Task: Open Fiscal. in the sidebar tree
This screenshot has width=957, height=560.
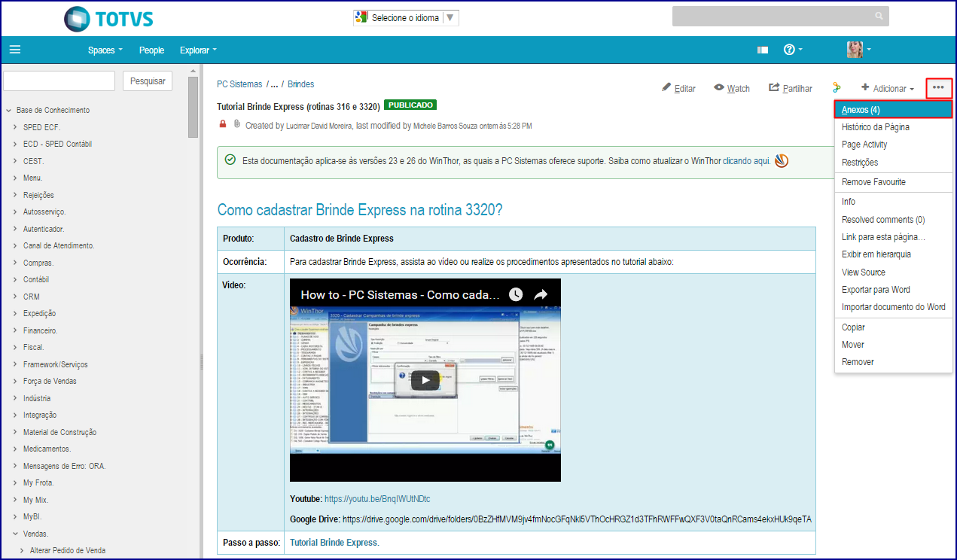Action: 34,347
